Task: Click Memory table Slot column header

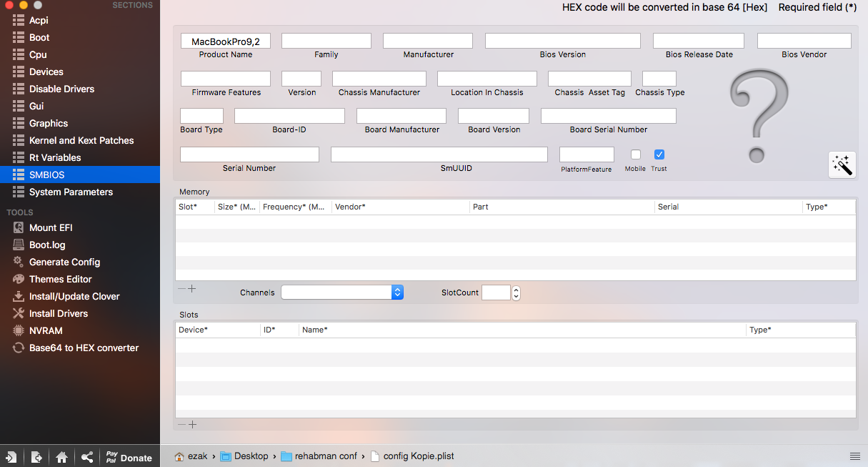Action: (195, 207)
